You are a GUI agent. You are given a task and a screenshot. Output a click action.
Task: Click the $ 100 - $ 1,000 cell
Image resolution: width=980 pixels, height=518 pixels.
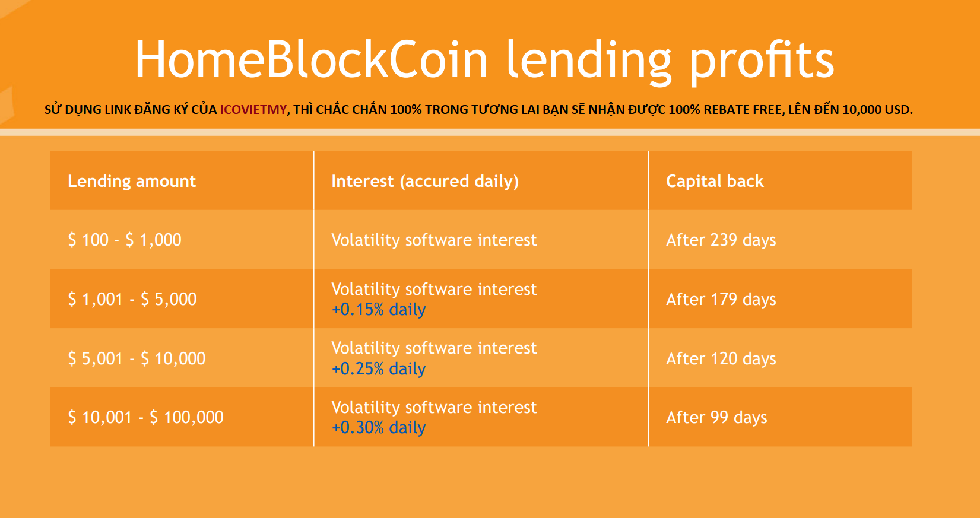pyautogui.click(x=125, y=240)
